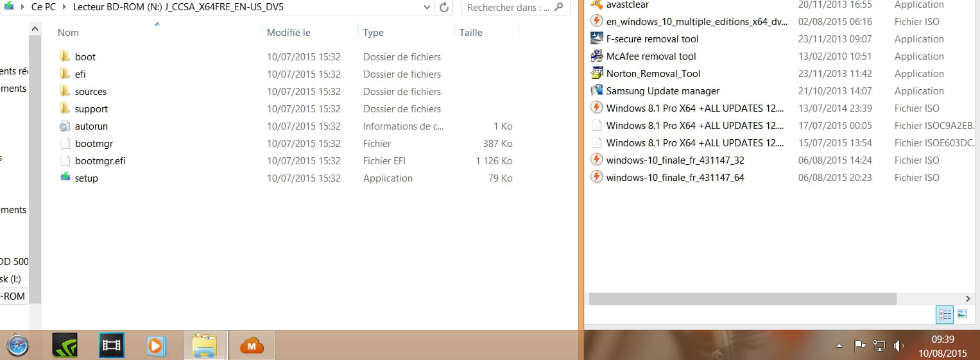
Task: Sort by the Taille column header
Action: coord(471,32)
